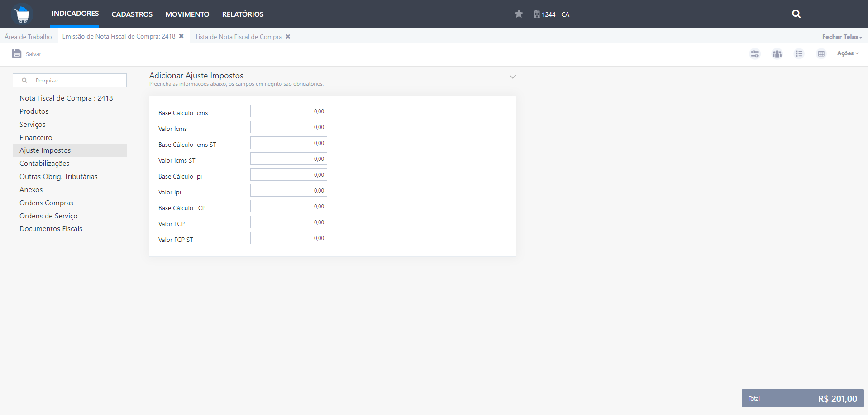The height and width of the screenshot is (415, 868).
Task: Open Contabilizações section
Action: pyautogui.click(x=44, y=163)
